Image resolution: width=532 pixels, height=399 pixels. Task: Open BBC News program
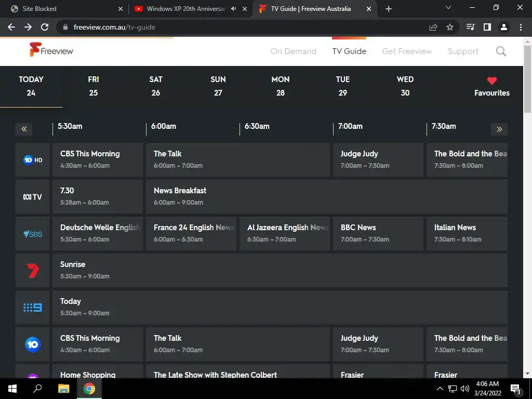tap(378, 234)
